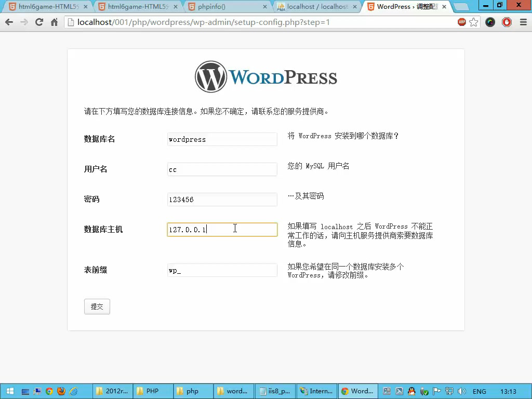Click the 数据库名 label

point(99,139)
